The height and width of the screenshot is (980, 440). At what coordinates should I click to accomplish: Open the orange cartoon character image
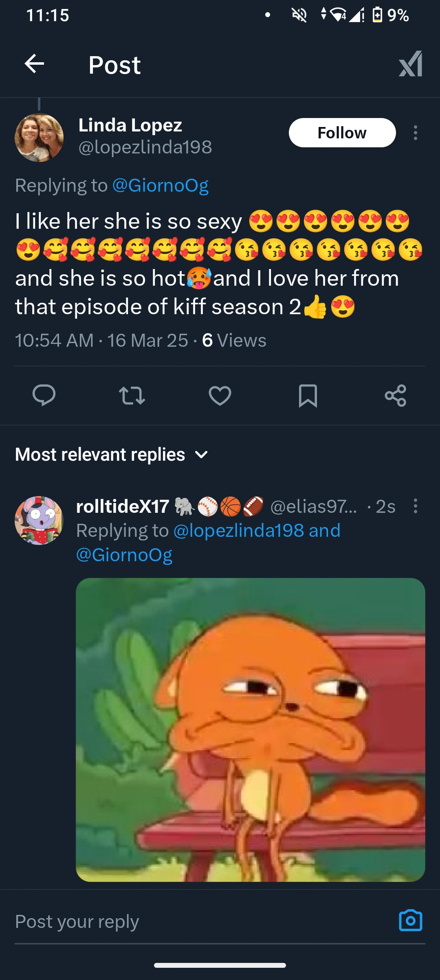point(250,729)
